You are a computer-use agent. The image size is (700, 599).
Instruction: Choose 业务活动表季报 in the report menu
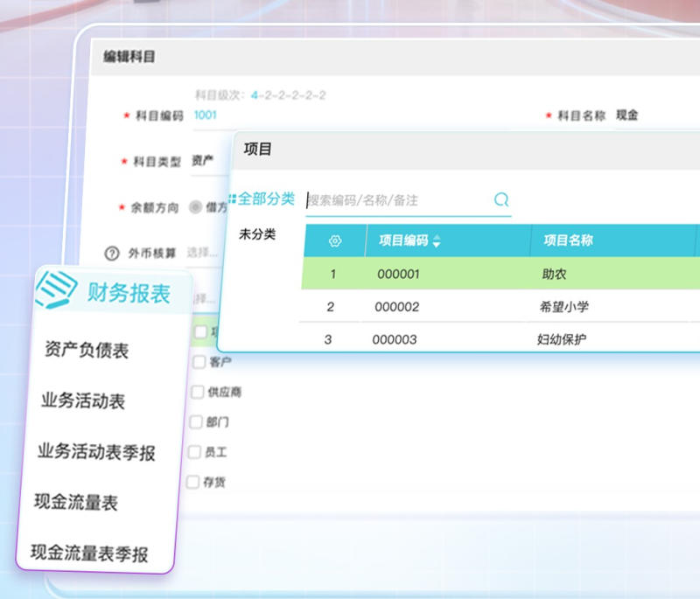pos(96,452)
